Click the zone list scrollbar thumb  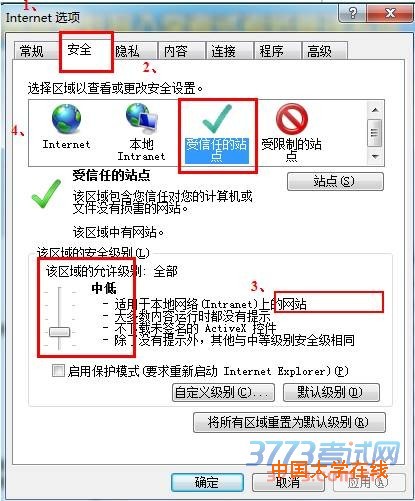[375, 133]
